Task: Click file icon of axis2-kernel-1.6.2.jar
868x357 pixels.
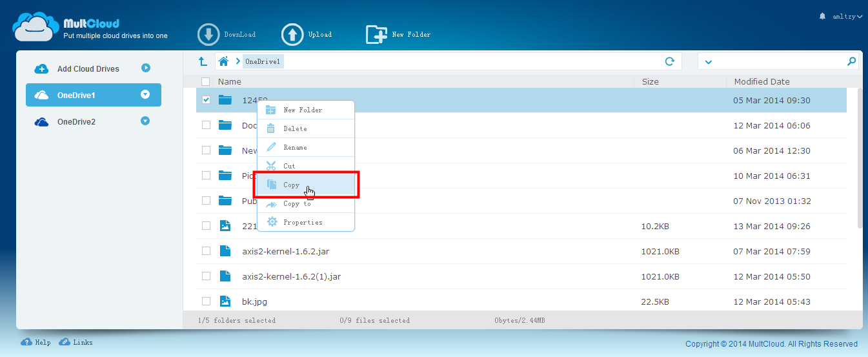Action: click(x=225, y=251)
